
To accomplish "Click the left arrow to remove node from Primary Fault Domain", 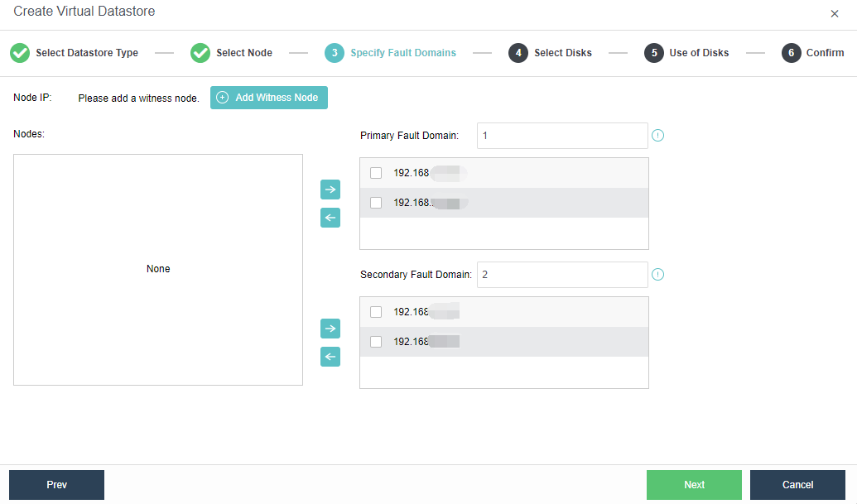I will point(330,218).
